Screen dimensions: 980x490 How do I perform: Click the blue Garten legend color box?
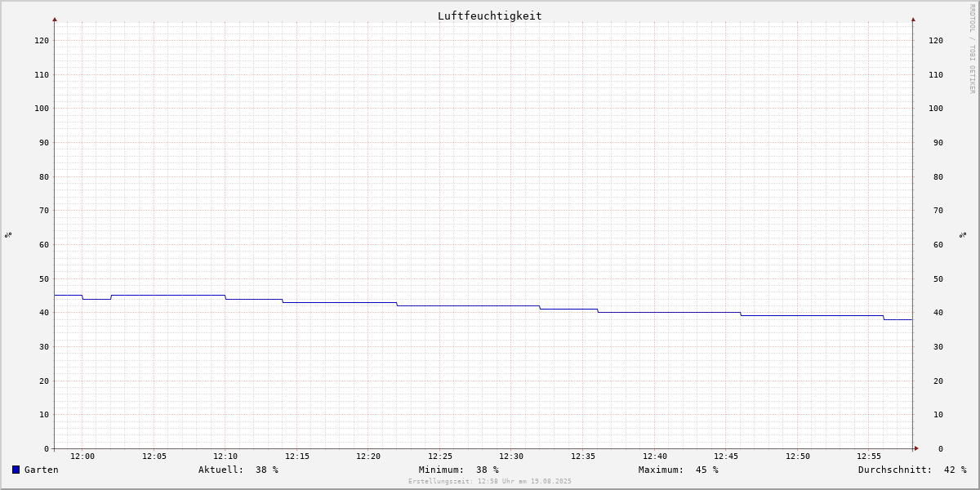16,470
